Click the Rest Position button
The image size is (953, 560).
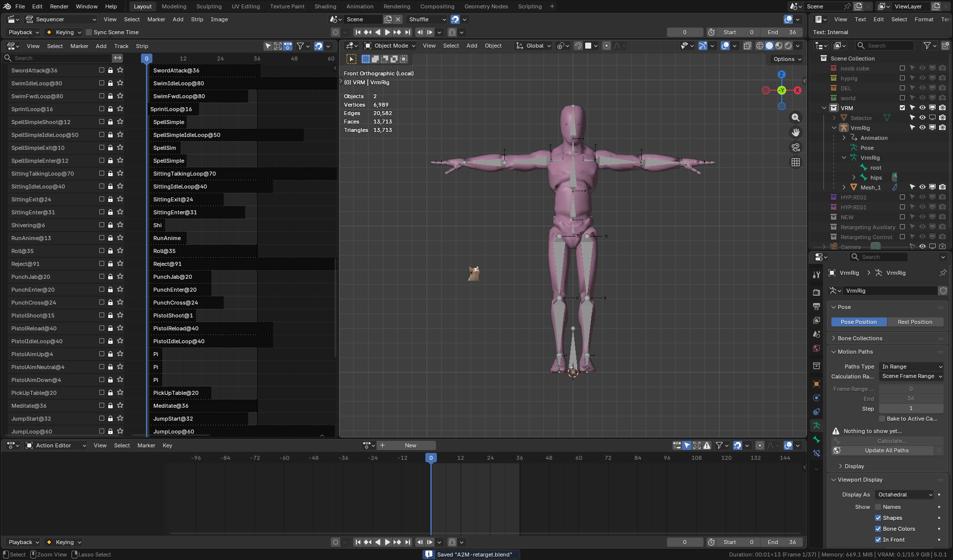[915, 322]
